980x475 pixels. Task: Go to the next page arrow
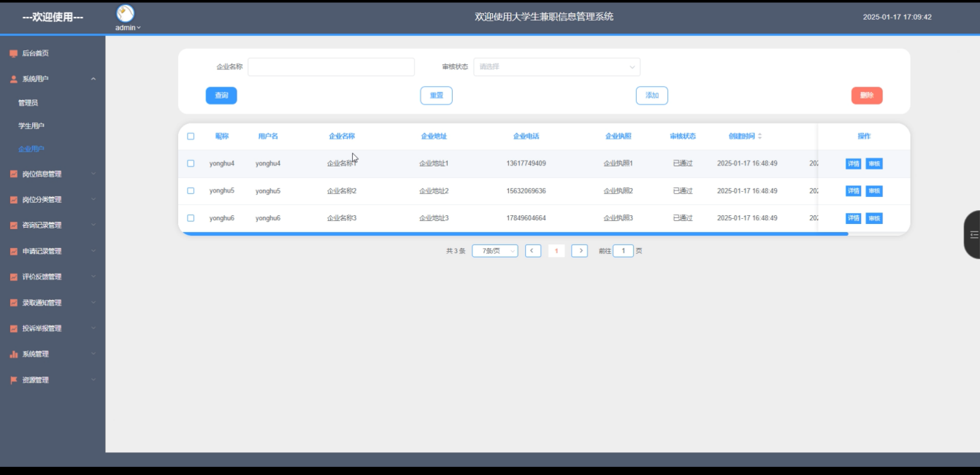[580, 251]
